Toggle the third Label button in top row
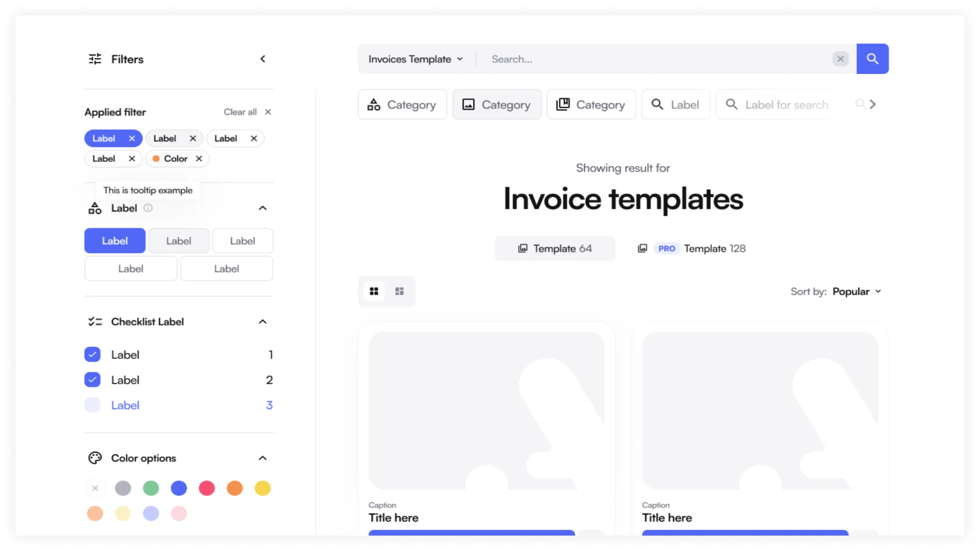This screenshot has height=551, width=980. [243, 241]
